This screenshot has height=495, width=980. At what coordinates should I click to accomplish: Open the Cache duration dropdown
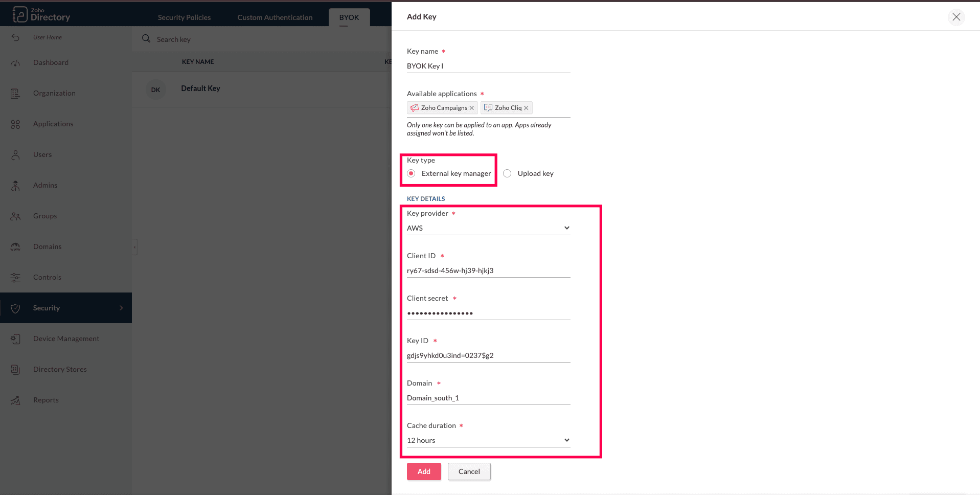click(488, 440)
